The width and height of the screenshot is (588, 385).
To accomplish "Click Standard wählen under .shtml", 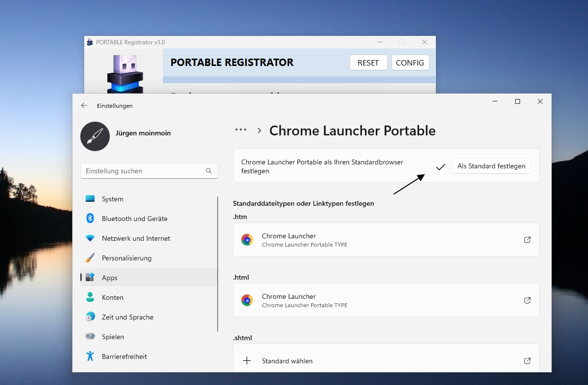I will (386, 358).
